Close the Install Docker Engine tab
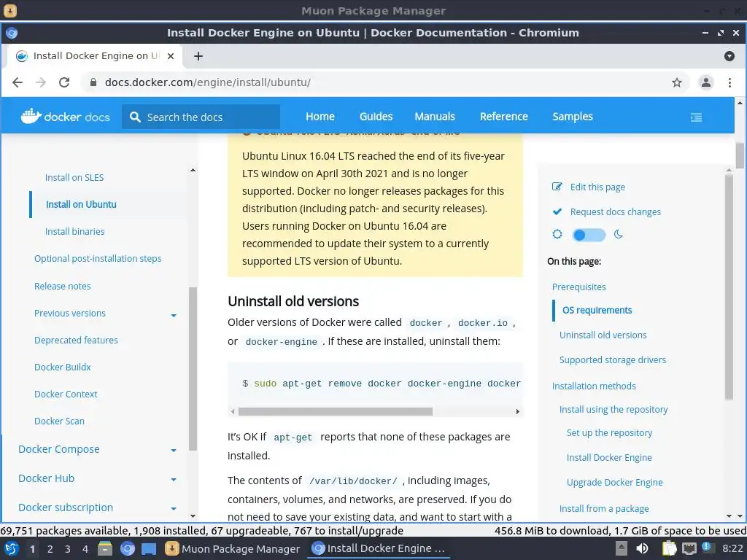The height and width of the screenshot is (560, 747). tap(171, 56)
